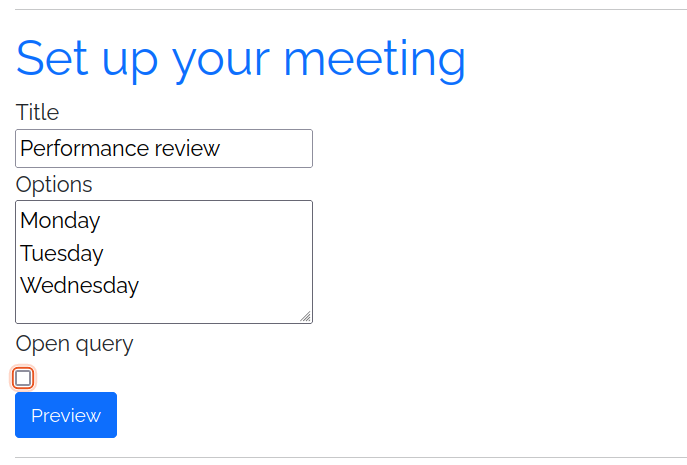Enable the Open query checkbox
The height and width of the screenshot is (465, 687).
coord(23,378)
